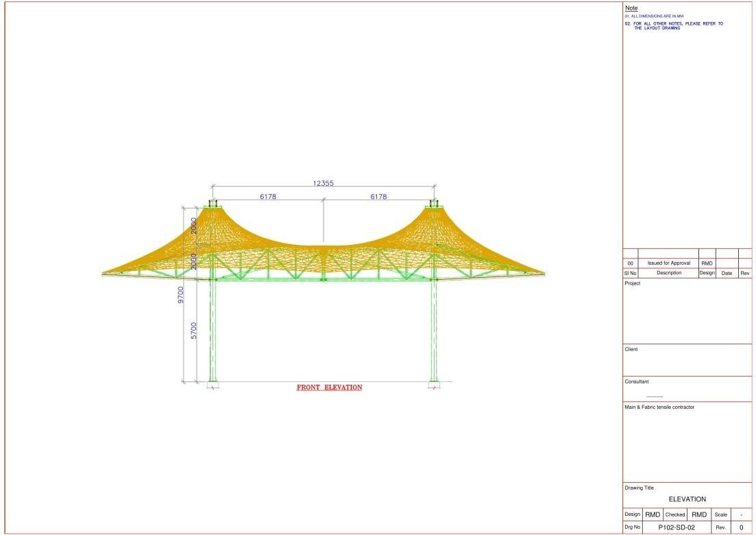Click the Note heading at top right
The width and height of the screenshot is (756, 535).
tap(631, 8)
